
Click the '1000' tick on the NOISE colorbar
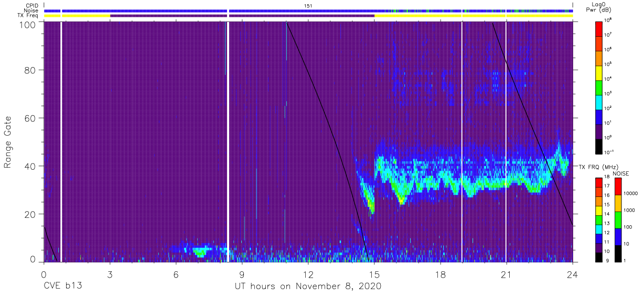point(630,210)
